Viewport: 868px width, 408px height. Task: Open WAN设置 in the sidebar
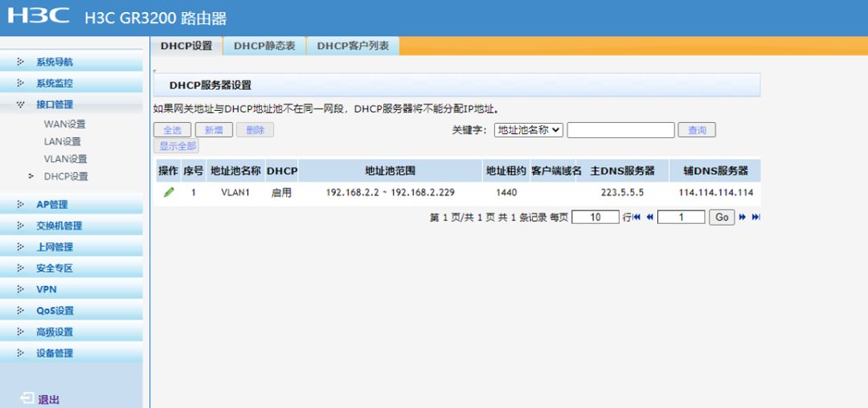65,124
